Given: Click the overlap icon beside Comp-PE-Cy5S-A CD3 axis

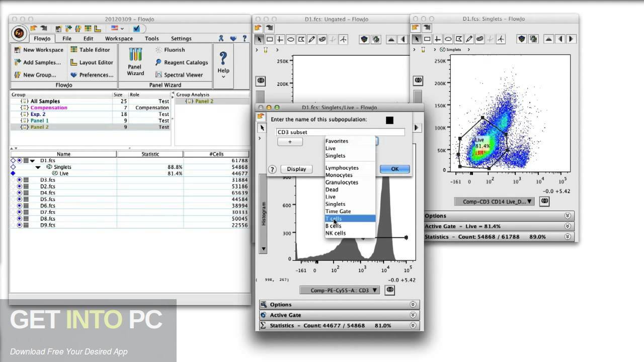Looking at the screenshot, I should 389,290.
